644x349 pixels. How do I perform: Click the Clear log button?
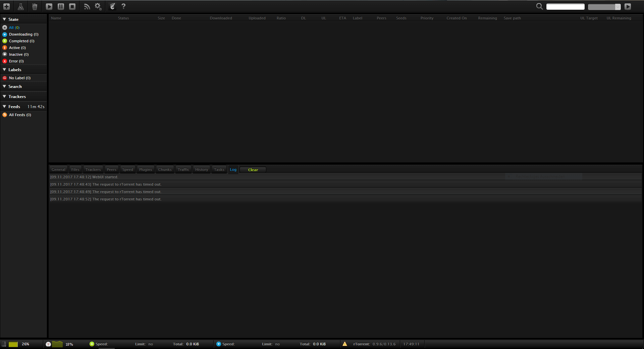253,170
